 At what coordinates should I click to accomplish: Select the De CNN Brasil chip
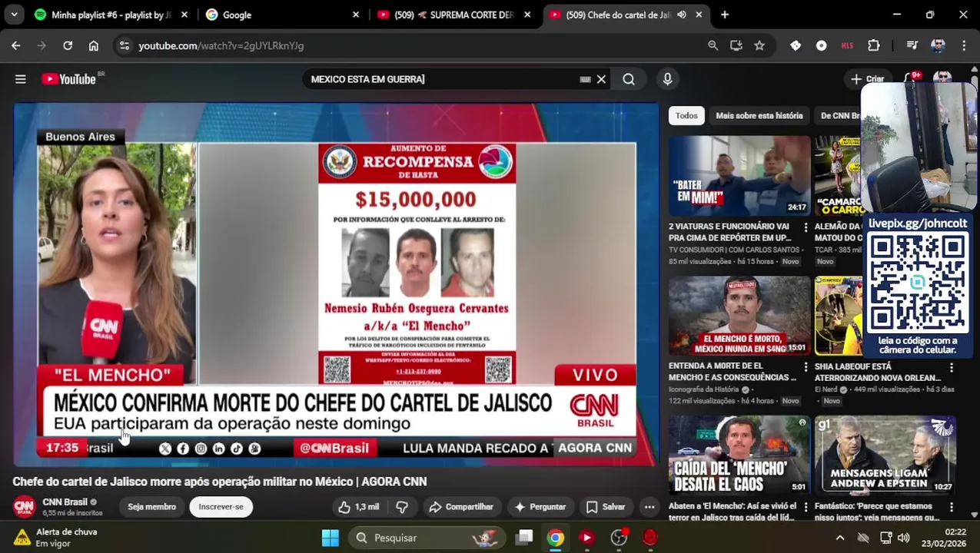(x=839, y=116)
